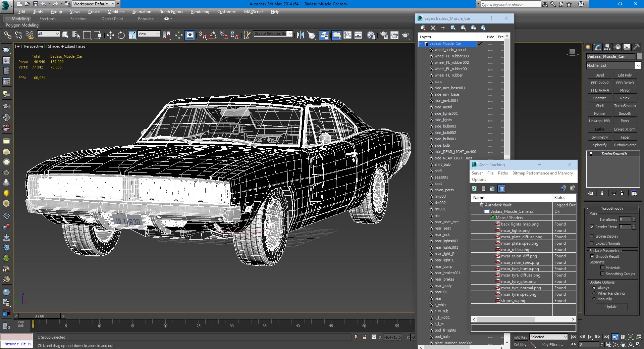Select the side_bulb003 layer item

(x=445, y=127)
